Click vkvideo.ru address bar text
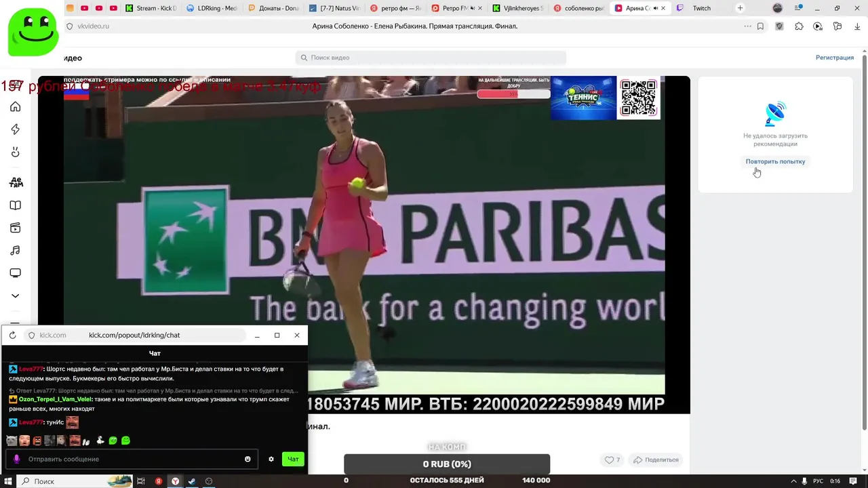Viewport: 868px width, 488px height. click(93, 26)
